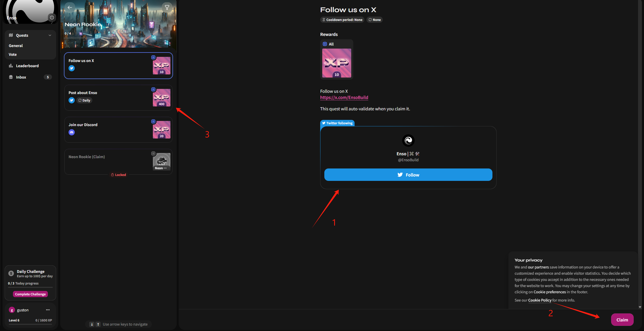Click the Twitter following tab label

337,123
